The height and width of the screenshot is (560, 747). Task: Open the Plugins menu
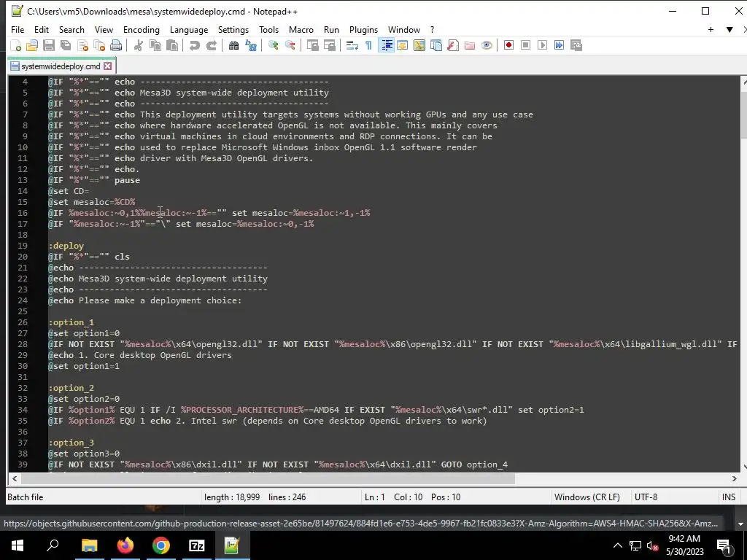[363, 29]
